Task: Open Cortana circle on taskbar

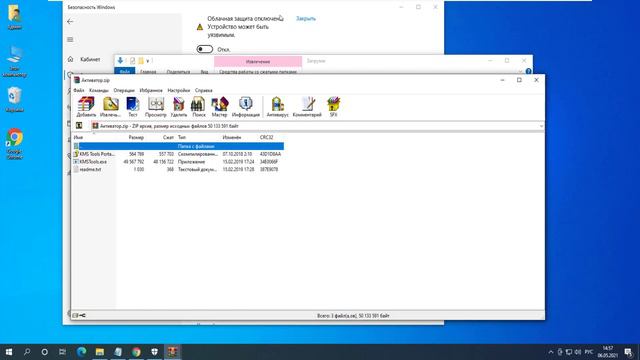Action: [44, 352]
